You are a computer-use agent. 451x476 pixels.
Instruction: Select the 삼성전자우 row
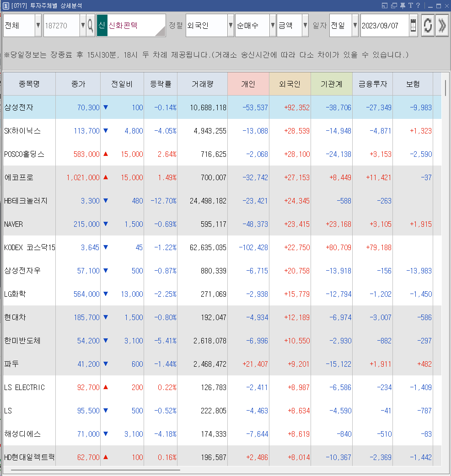(x=222, y=271)
